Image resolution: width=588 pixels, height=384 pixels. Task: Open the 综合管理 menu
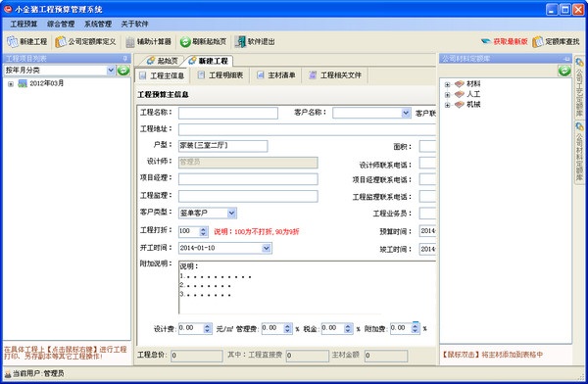point(61,24)
